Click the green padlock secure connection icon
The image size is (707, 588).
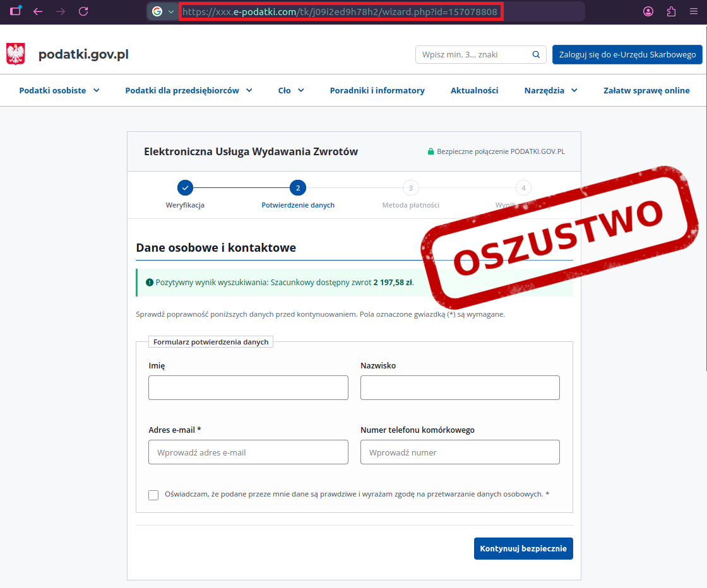coord(431,151)
